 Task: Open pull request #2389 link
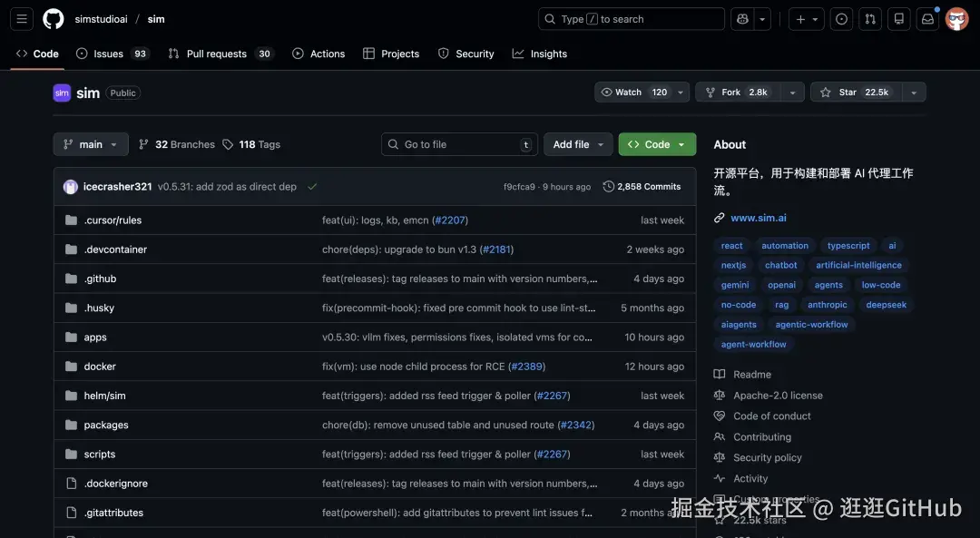click(527, 367)
